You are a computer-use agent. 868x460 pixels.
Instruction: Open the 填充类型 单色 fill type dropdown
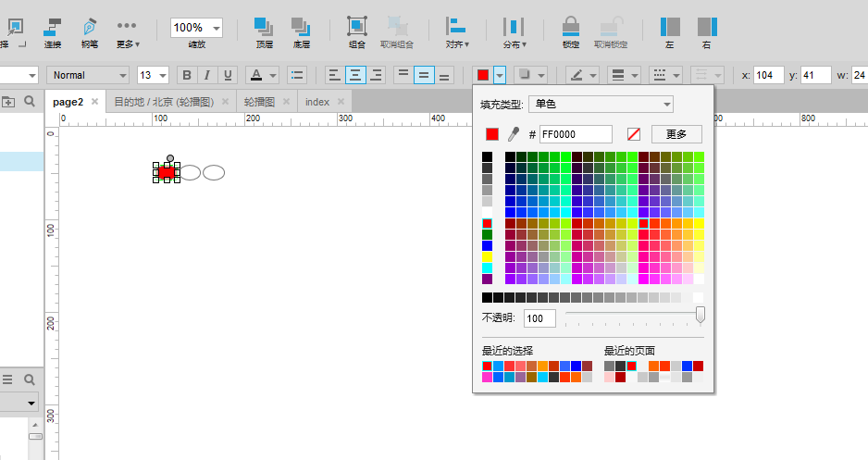[x=601, y=104]
